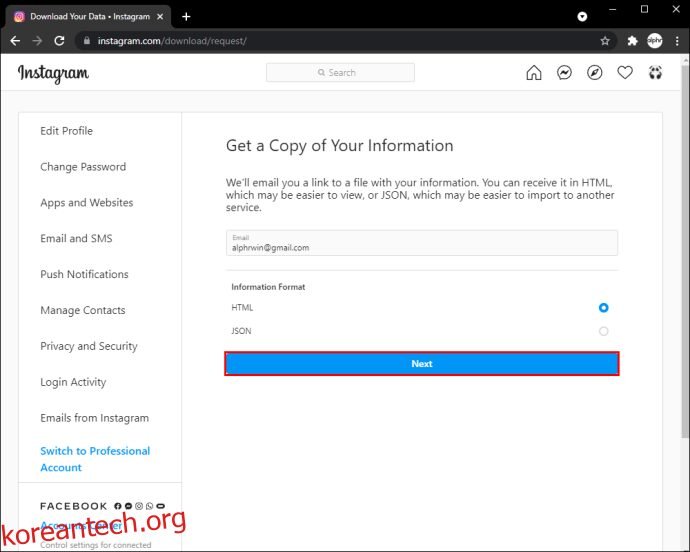690x552 pixels.
Task: Select the JSON format radio button
Action: (603, 331)
